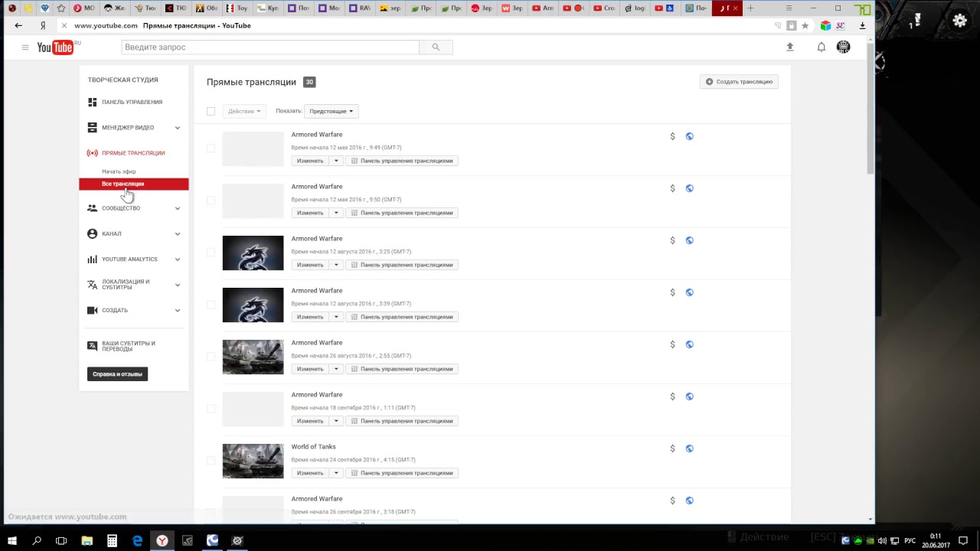The width and height of the screenshot is (980, 551).
Task: Launch Edge from the taskbar
Action: click(x=137, y=540)
